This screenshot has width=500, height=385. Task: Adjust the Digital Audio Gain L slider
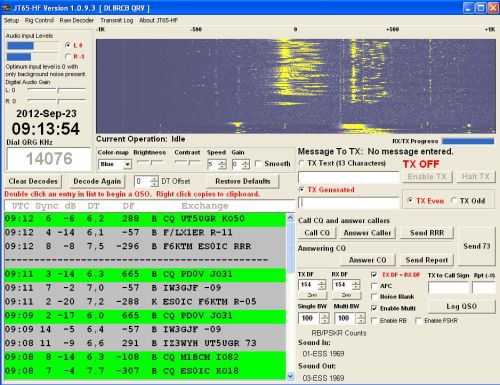coord(57,90)
